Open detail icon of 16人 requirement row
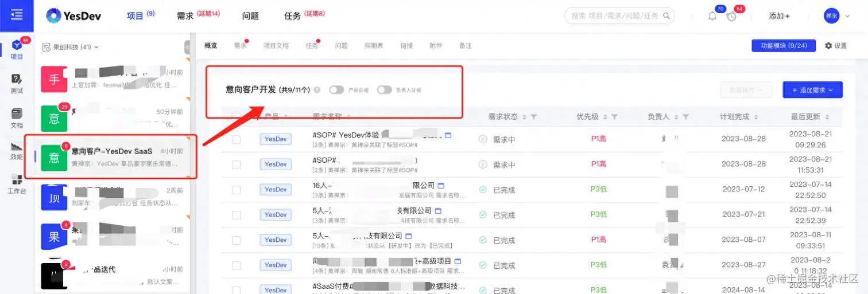868x294 pixels. tap(441, 186)
